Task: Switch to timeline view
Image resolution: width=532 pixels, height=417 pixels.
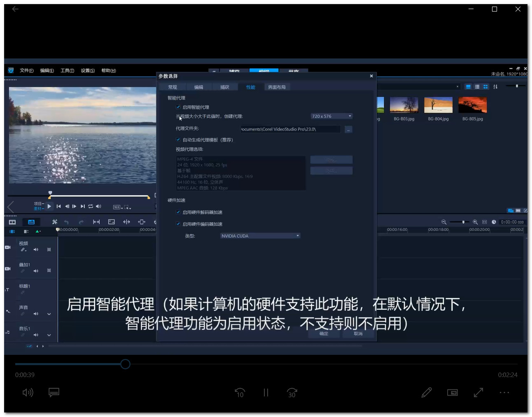Action: pyautogui.click(x=31, y=222)
